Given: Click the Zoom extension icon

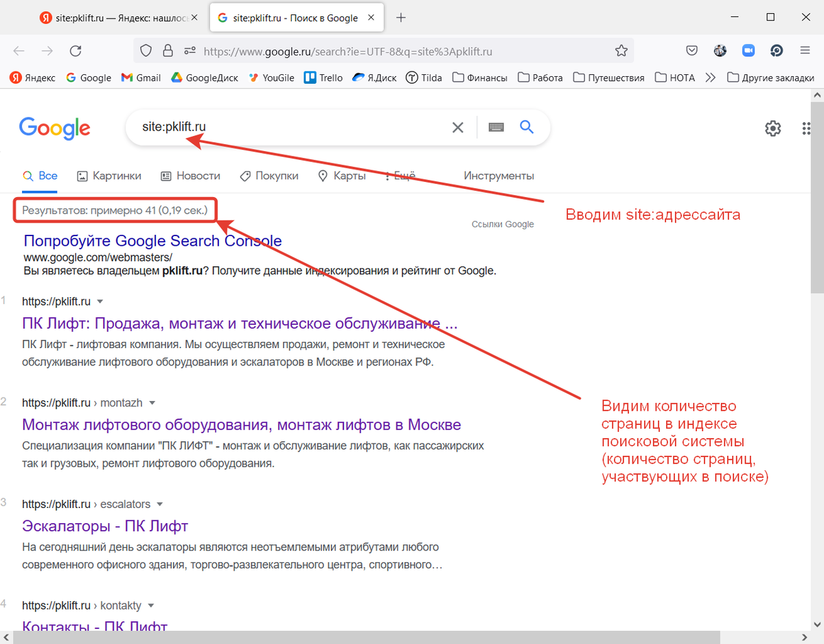Looking at the screenshot, I should (748, 50).
